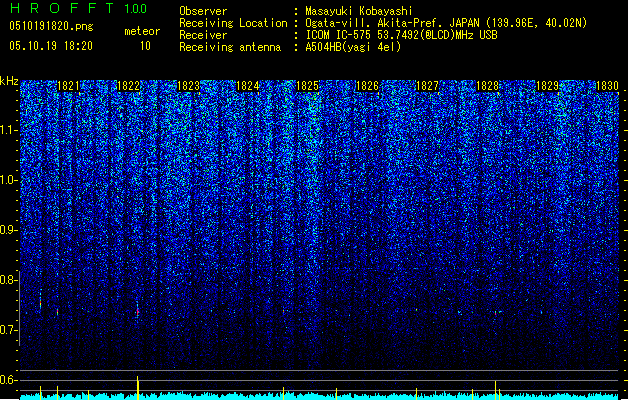
Task: Click the 'meteor' label
Action: [142, 31]
